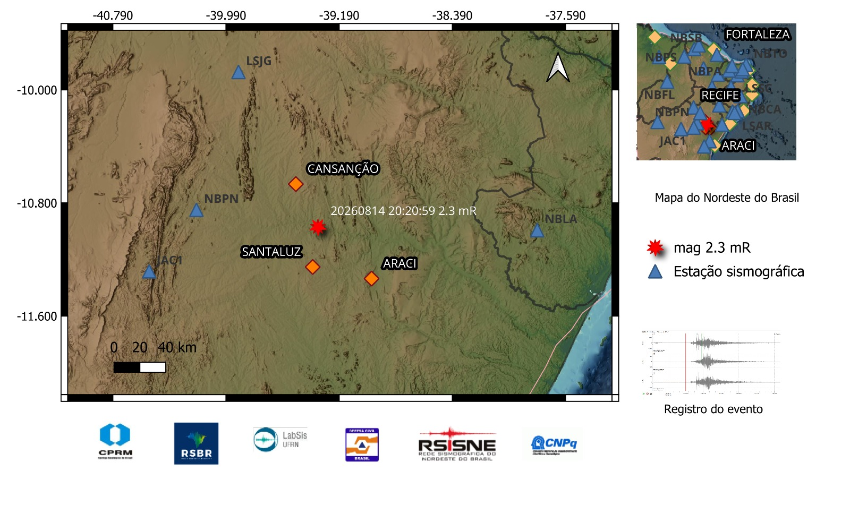The height and width of the screenshot is (505, 850).
Task: Click the CPRM logo
Action: pyautogui.click(x=115, y=442)
